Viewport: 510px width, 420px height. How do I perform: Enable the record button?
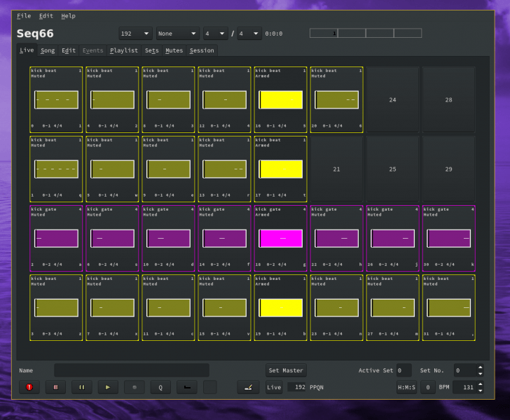click(x=135, y=387)
